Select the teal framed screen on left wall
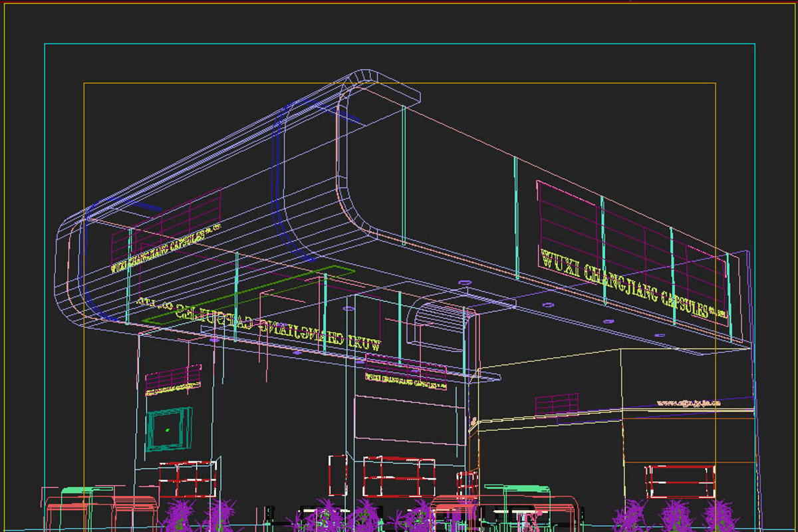 pos(169,429)
